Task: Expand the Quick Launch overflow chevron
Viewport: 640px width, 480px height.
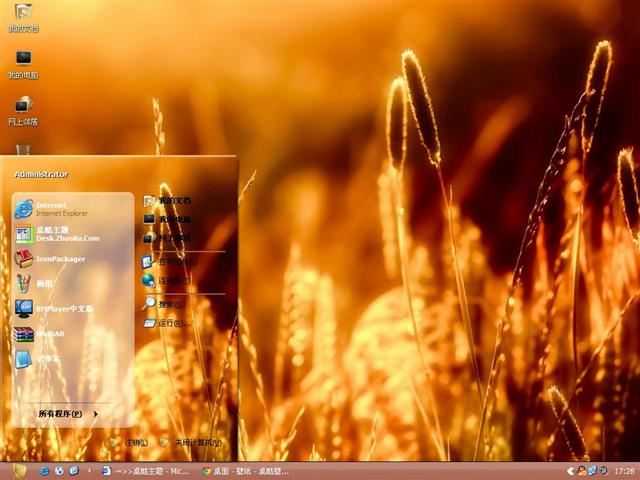Action: pyautogui.click(x=89, y=471)
